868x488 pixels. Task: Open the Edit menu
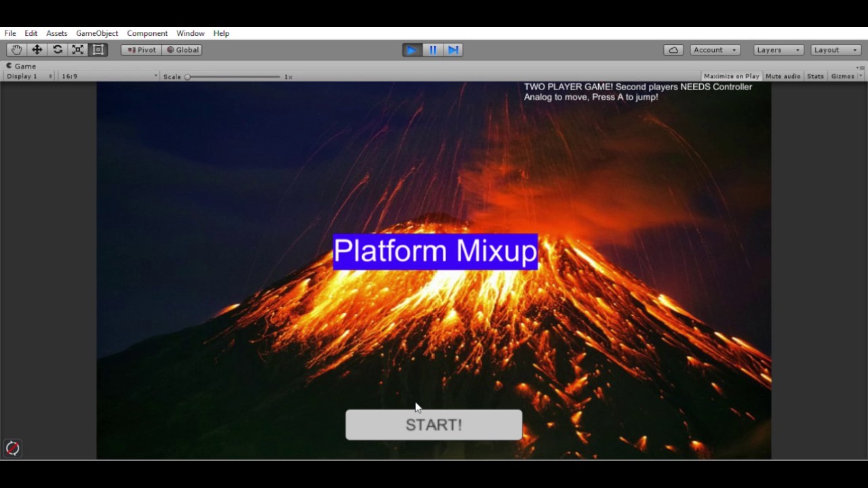point(31,33)
